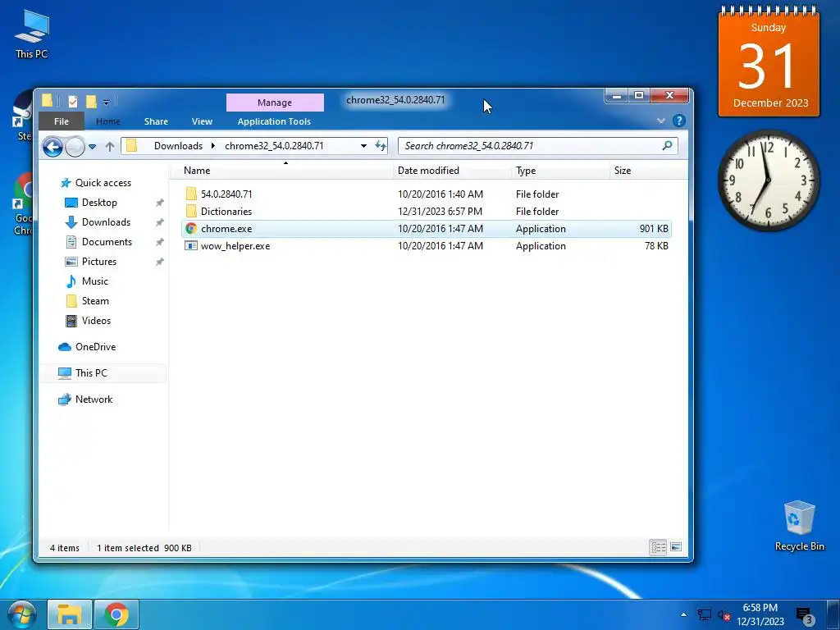Viewport: 840px width, 630px height.
Task: Click the analog clock gadget
Action: 768,180
